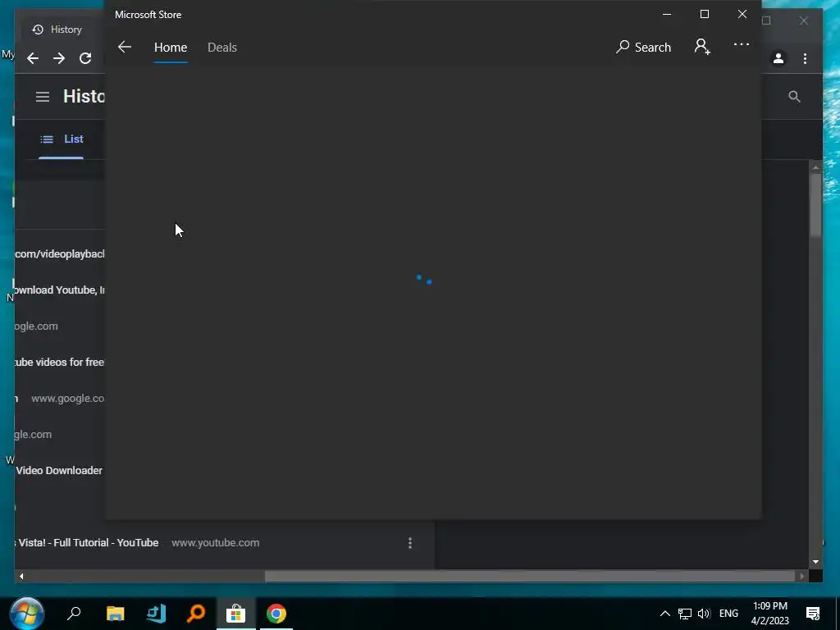The image size is (840, 630).
Task: Open the notification action center
Action: click(x=813, y=614)
